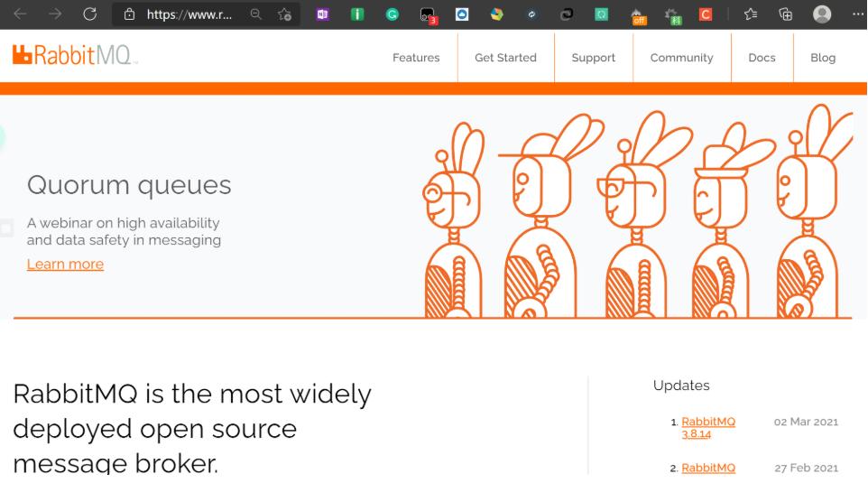The height and width of the screenshot is (502, 868).
Task: Click the dark circular sync extension icon
Action: (531, 14)
